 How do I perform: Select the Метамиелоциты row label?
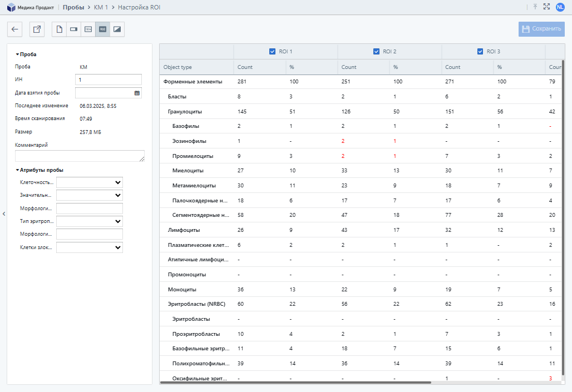[194, 186]
